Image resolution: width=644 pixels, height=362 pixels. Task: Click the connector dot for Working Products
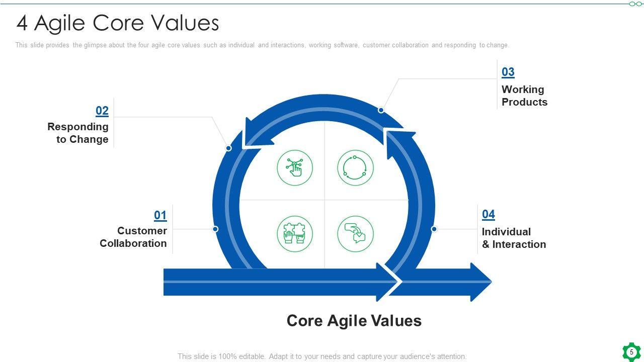tap(381, 110)
